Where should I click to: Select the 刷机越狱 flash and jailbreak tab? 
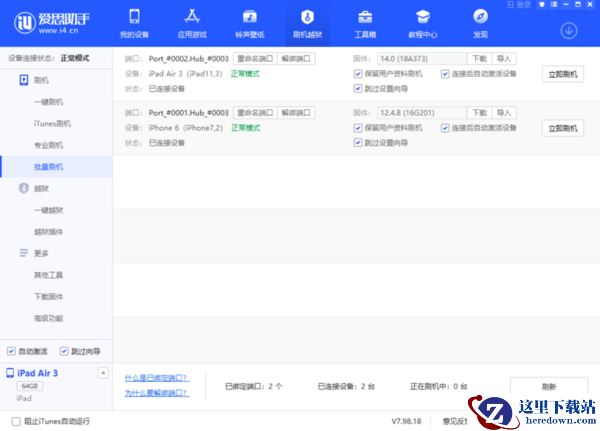click(x=307, y=24)
